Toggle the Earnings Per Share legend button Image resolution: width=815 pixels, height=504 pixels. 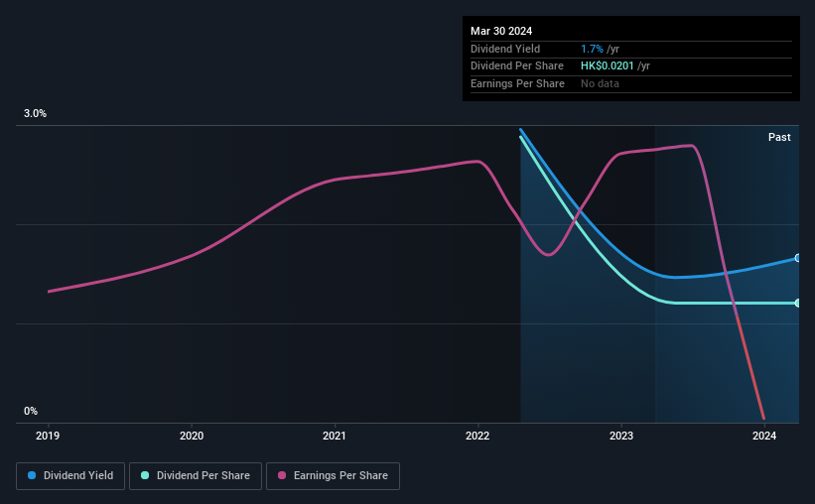333,476
